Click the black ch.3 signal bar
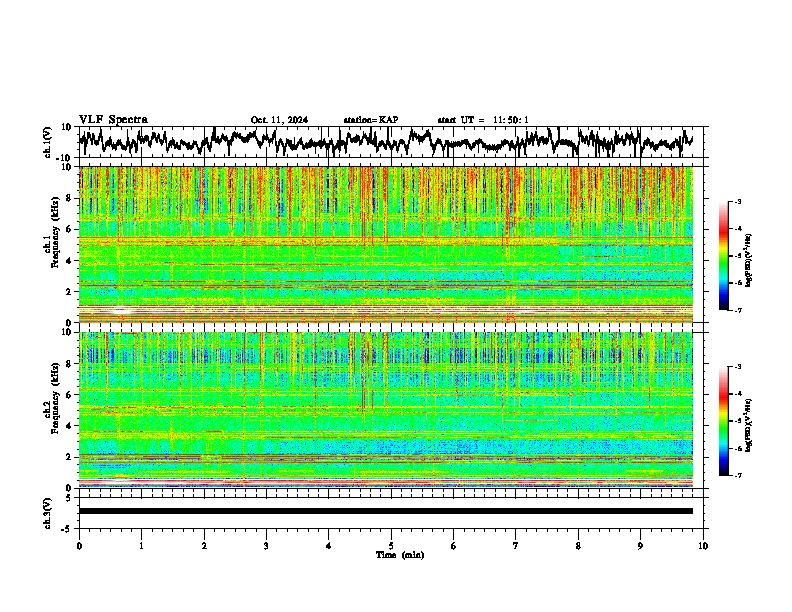The height and width of the screenshot is (612, 792). pos(386,511)
